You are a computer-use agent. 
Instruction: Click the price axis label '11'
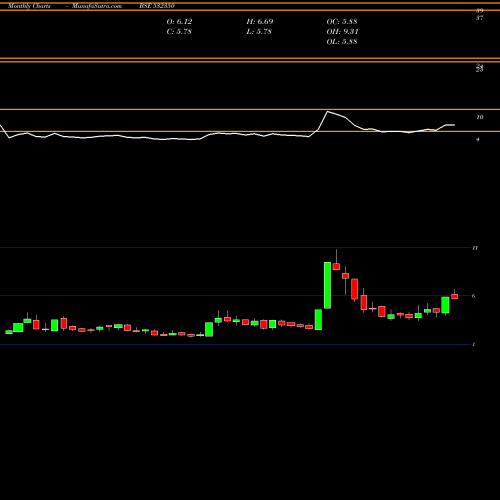[x=475, y=248]
